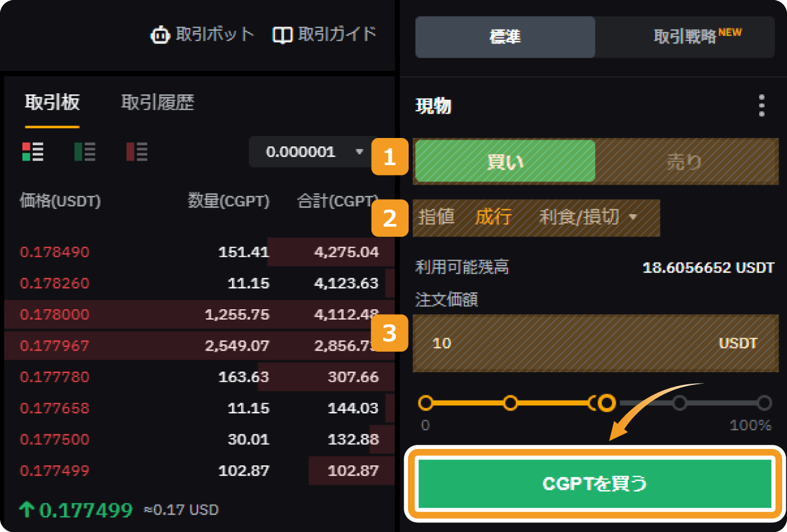Click the 現物 section heading

click(433, 107)
